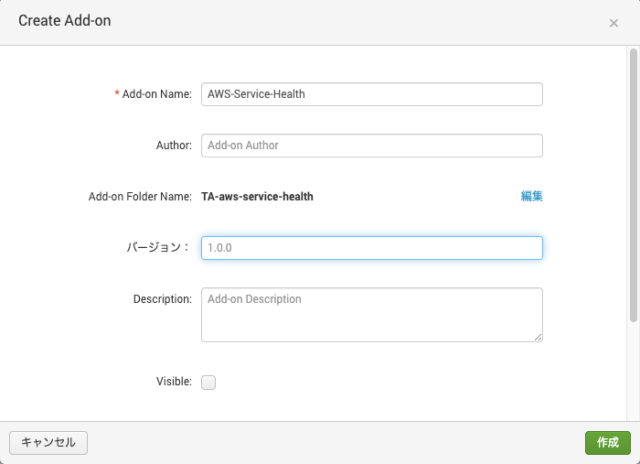Click the 編集 link beside folder name
Image resolution: width=640 pixels, height=464 pixels.
531,196
